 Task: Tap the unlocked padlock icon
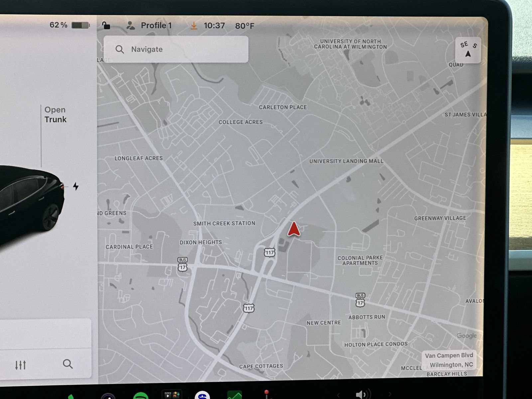(106, 25)
